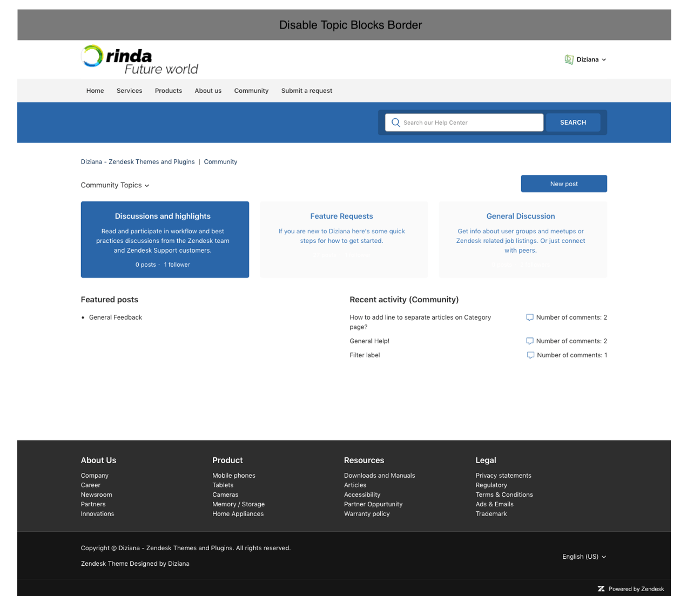Click comment icon beside Filter label post
Viewport: 700px width, 596px height.
(530, 355)
